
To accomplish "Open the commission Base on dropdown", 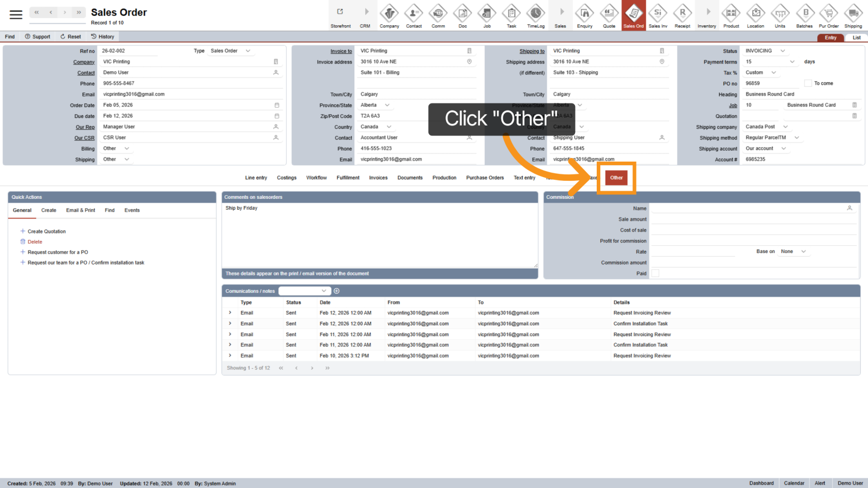I will 803,251.
